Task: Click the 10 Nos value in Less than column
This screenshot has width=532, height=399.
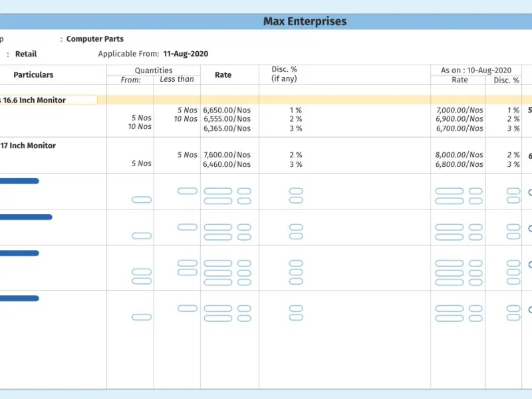Action: 186,119
